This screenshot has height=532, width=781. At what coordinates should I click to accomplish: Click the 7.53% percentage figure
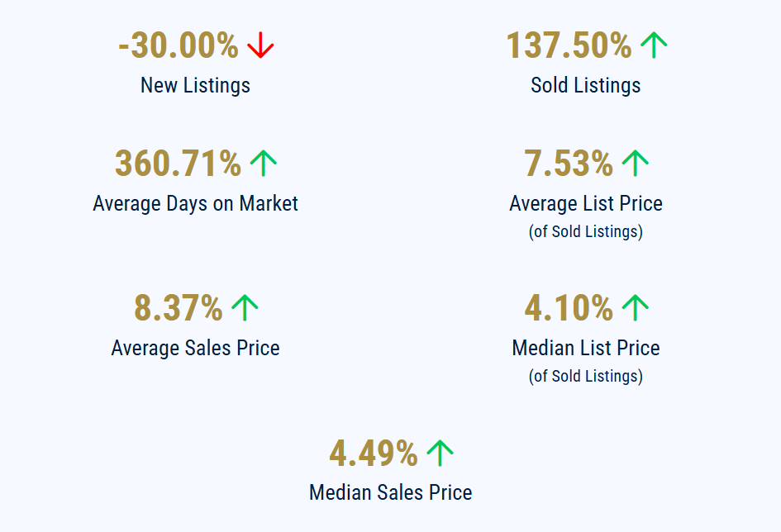(569, 164)
